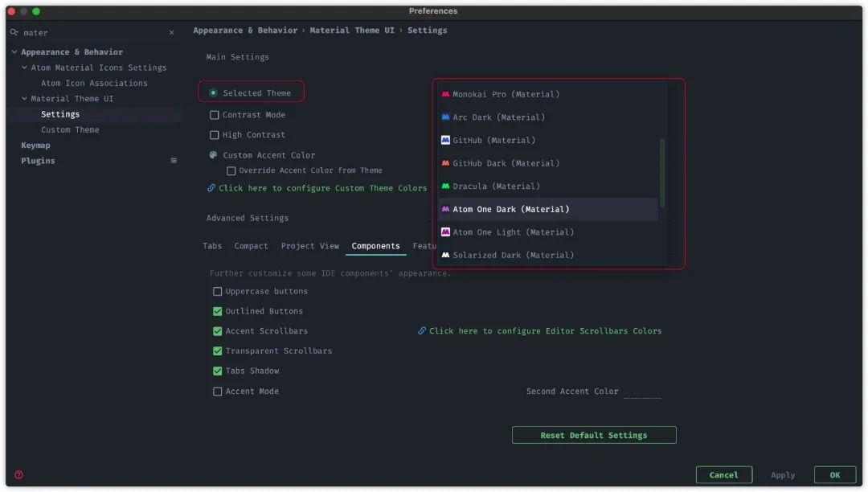868x492 pixels.
Task: Collapse the Appearance & Behavior tree node
Action: 14,52
